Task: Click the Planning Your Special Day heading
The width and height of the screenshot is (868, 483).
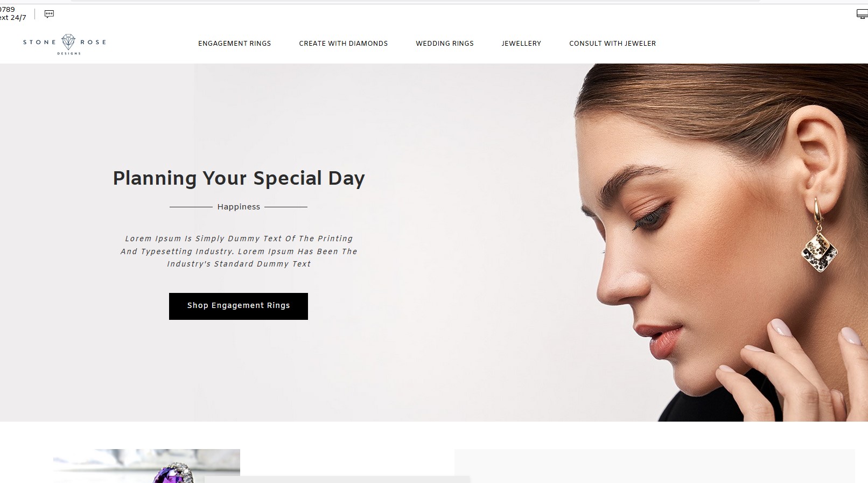Action: tap(239, 178)
